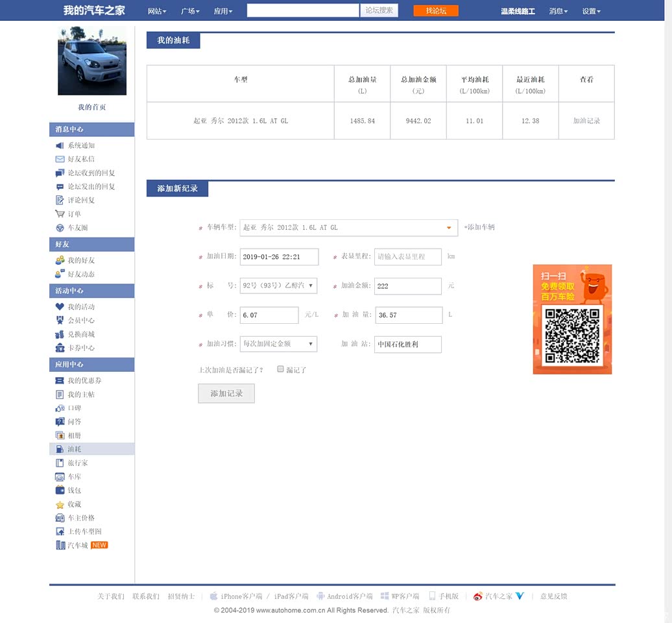Open the 设置 menu in top bar

pos(591,11)
